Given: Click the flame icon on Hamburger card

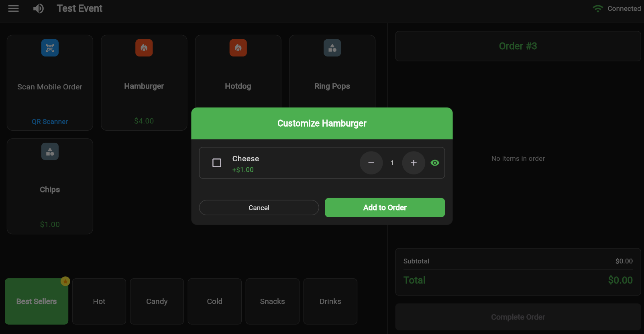Looking at the screenshot, I should pyautogui.click(x=144, y=48).
